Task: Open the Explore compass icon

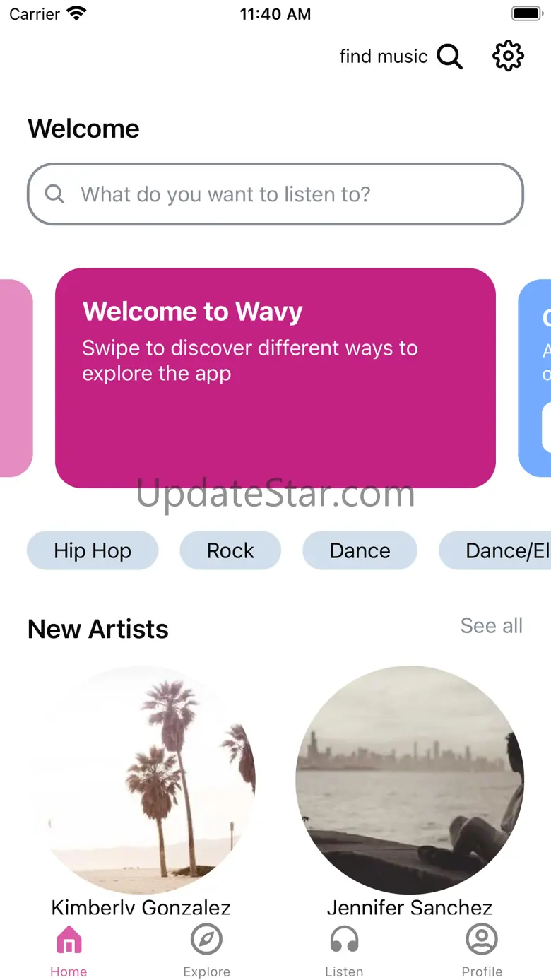Action: (x=206, y=940)
